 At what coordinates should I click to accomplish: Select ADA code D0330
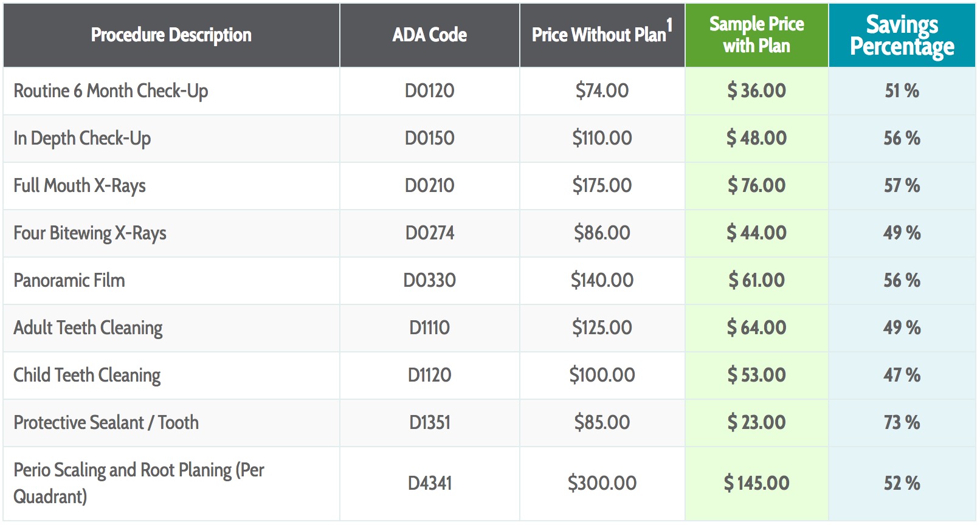coord(429,281)
